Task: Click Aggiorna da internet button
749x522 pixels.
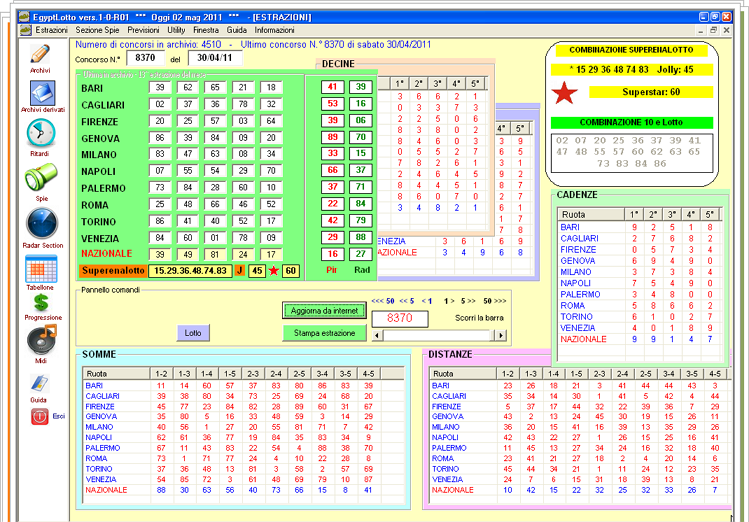Action: (324, 311)
